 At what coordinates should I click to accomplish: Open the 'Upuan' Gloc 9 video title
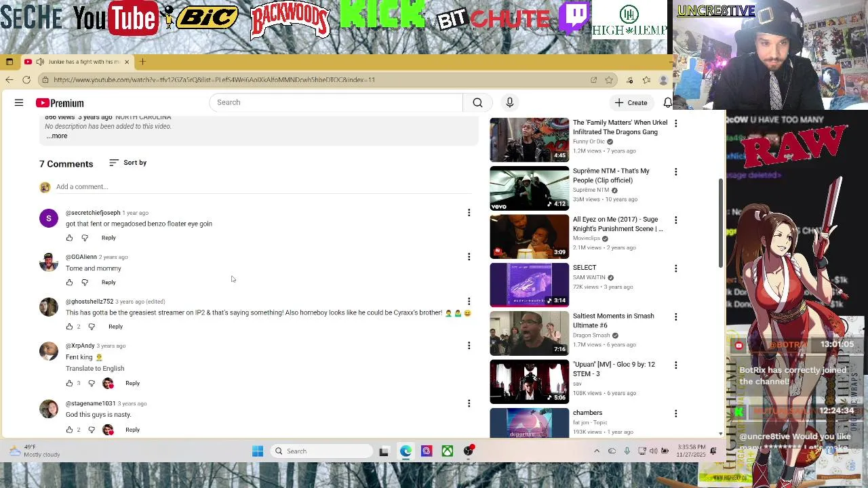click(x=614, y=369)
